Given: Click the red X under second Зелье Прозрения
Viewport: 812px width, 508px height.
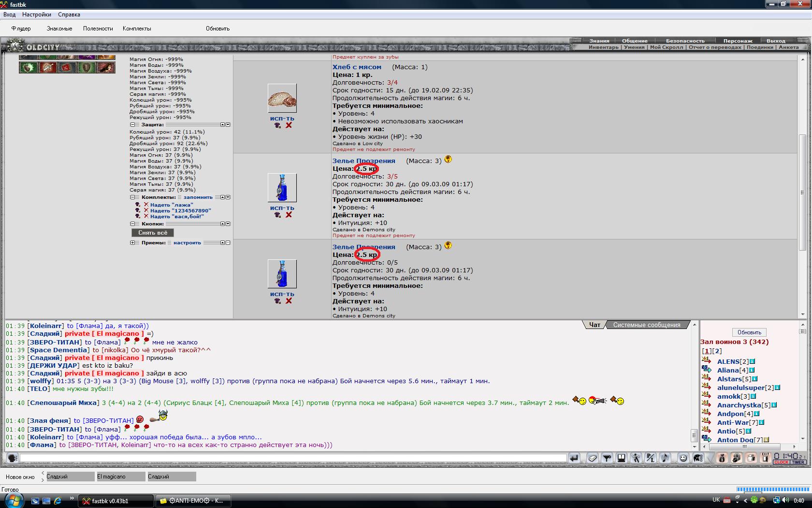Looking at the screenshot, I should point(289,301).
